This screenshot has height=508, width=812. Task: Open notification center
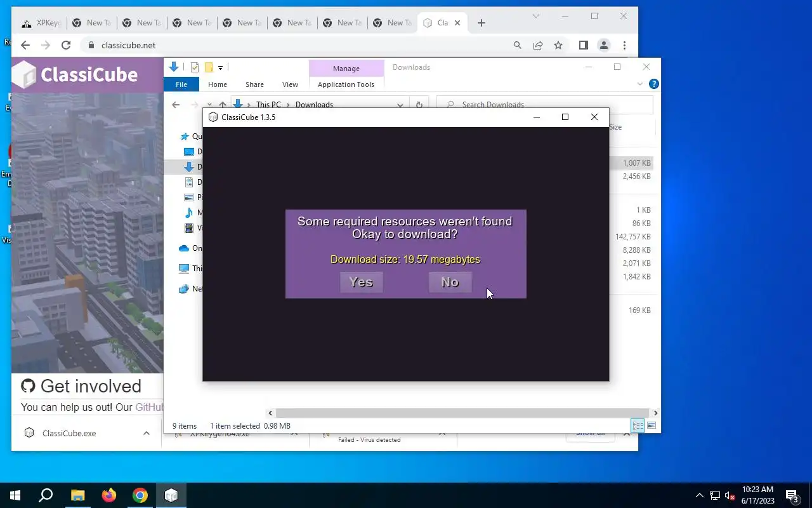[792, 495]
